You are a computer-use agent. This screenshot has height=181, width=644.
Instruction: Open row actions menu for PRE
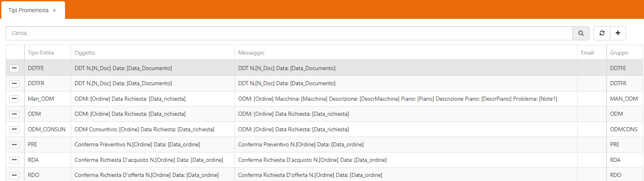[x=14, y=145]
